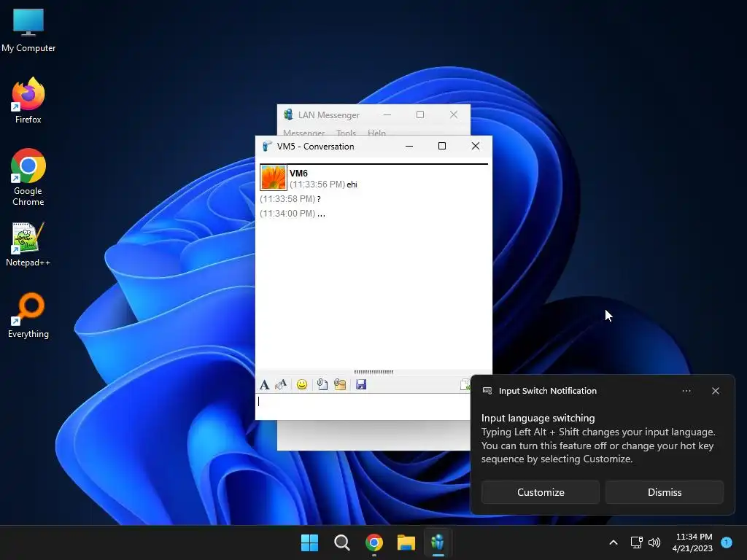Click the 11:33:58 PM message line
This screenshot has height=560, width=747.
tap(290, 199)
